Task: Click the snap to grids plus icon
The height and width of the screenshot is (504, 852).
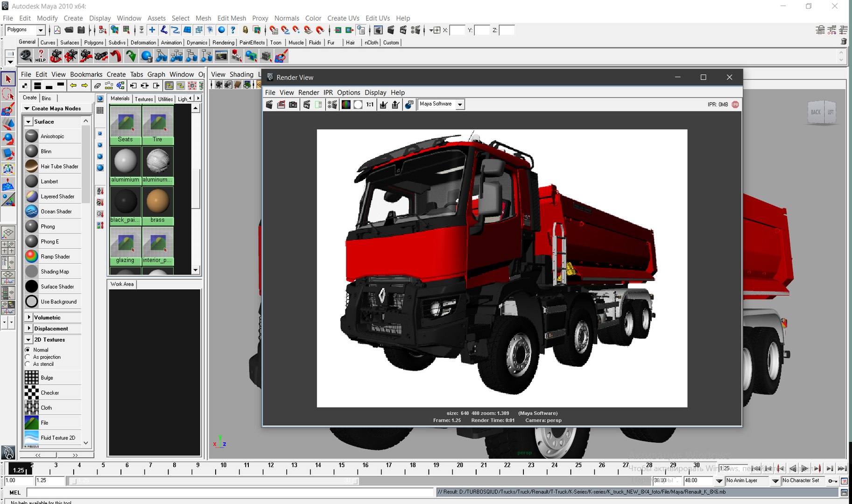Action: (152, 30)
